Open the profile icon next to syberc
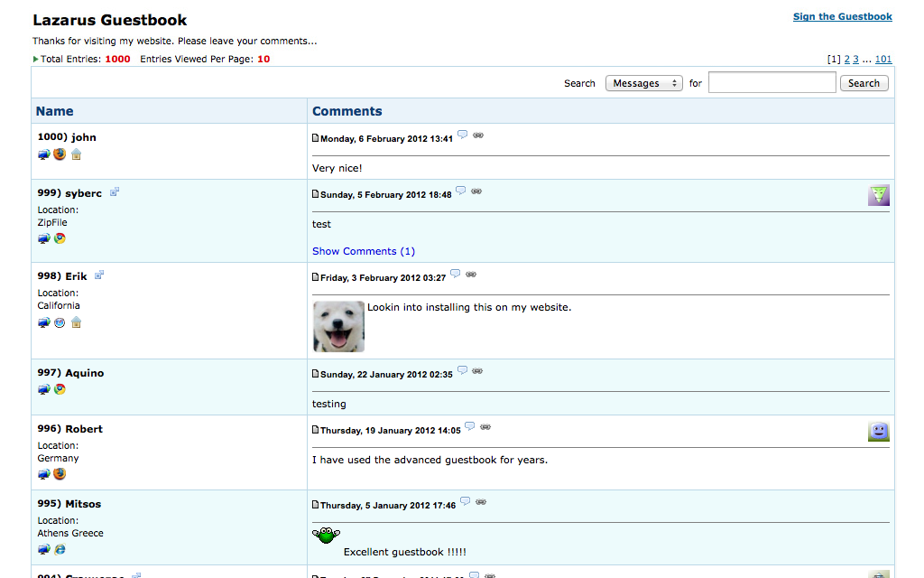 (115, 192)
